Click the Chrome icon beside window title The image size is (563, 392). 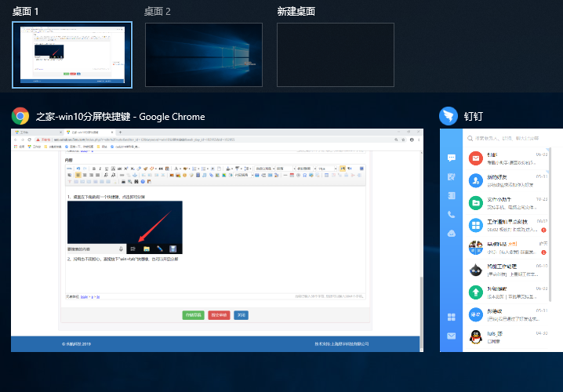click(x=20, y=116)
